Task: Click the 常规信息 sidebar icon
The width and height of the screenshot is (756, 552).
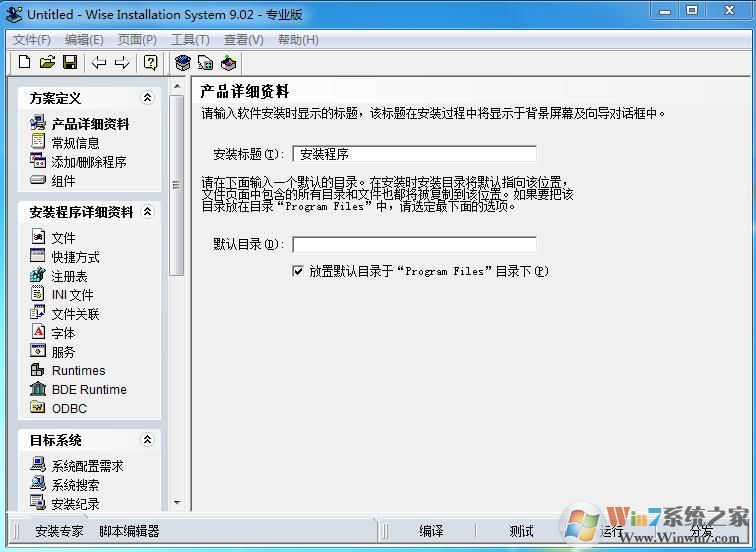Action: pos(38,141)
